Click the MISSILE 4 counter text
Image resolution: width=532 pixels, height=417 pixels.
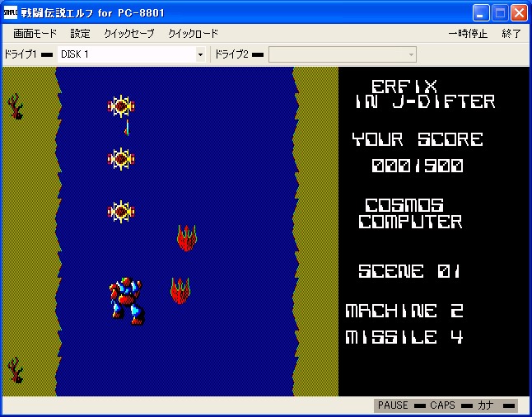(404, 337)
